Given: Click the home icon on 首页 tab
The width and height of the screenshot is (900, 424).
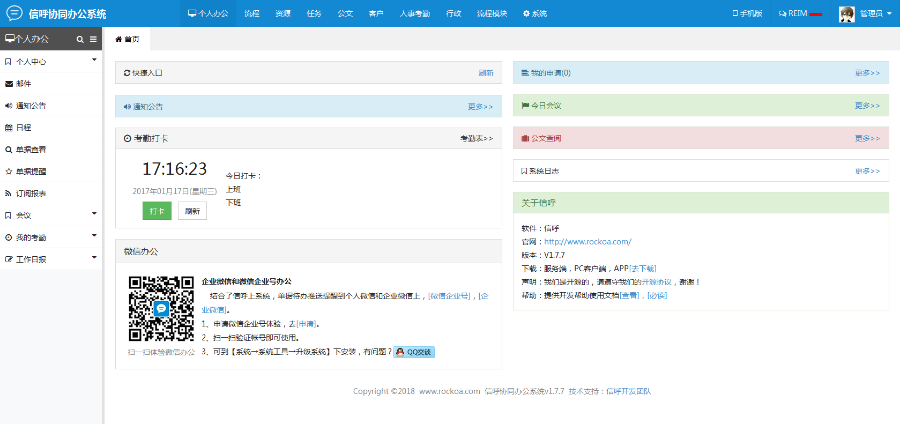Looking at the screenshot, I should (x=119, y=39).
